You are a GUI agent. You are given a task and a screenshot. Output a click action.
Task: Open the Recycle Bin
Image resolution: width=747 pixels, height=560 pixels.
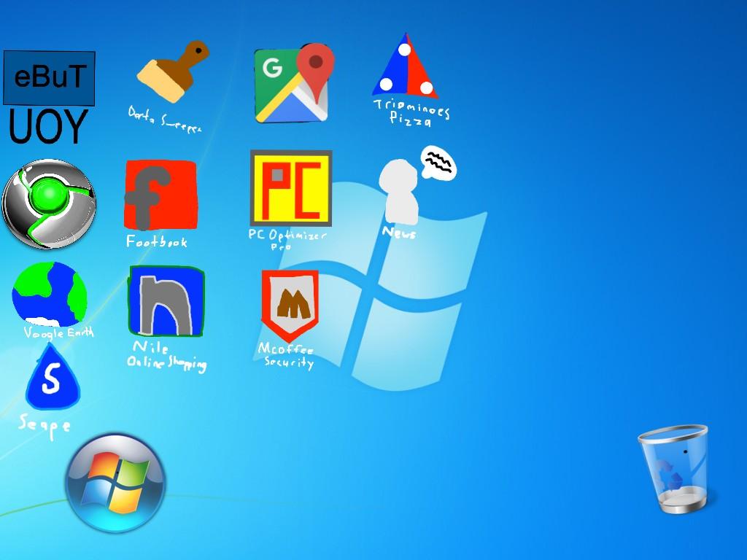674,469
